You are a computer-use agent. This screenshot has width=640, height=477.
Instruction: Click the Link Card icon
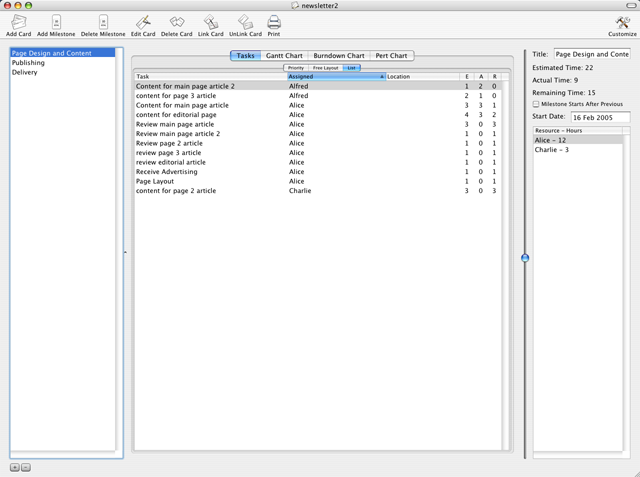(210, 22)
